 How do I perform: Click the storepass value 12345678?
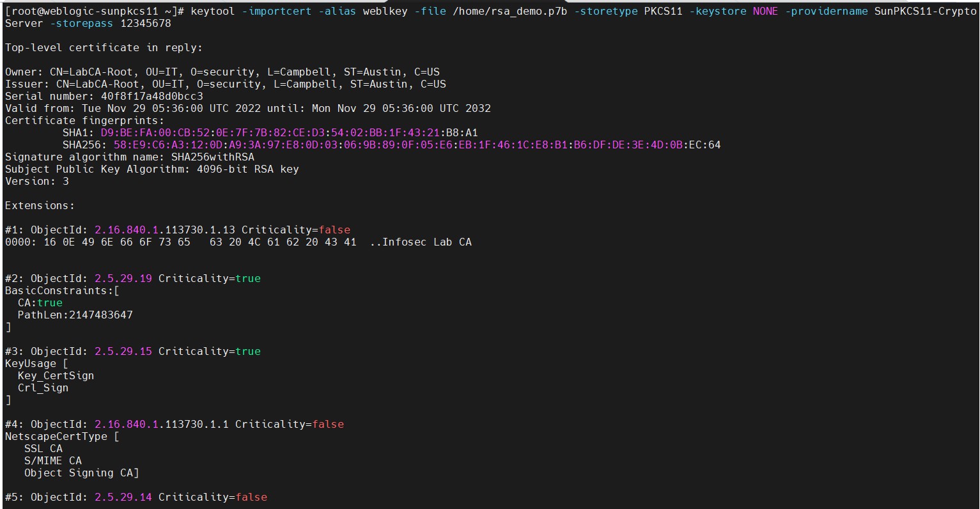(146, 24)
